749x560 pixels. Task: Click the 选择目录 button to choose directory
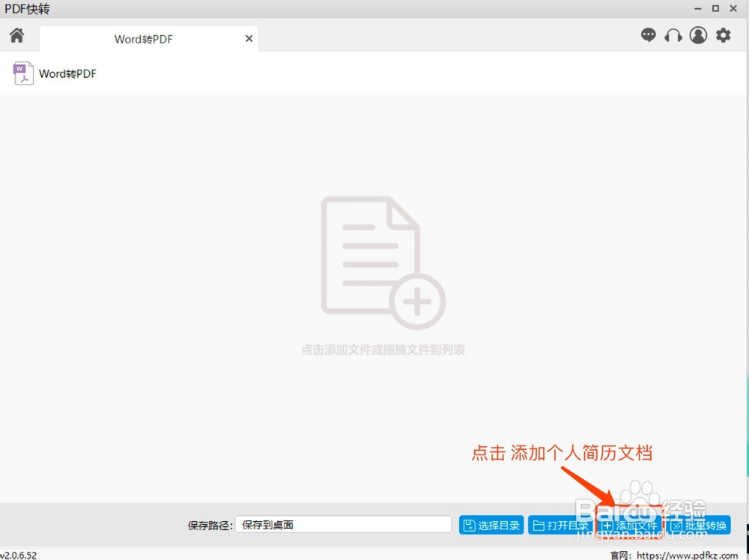pos(491,525)
